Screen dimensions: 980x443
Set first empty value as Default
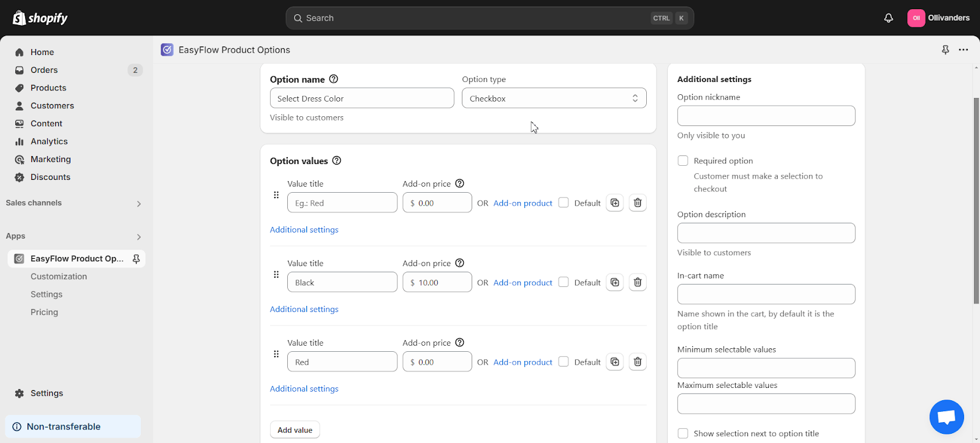click(x=563, y=203)
